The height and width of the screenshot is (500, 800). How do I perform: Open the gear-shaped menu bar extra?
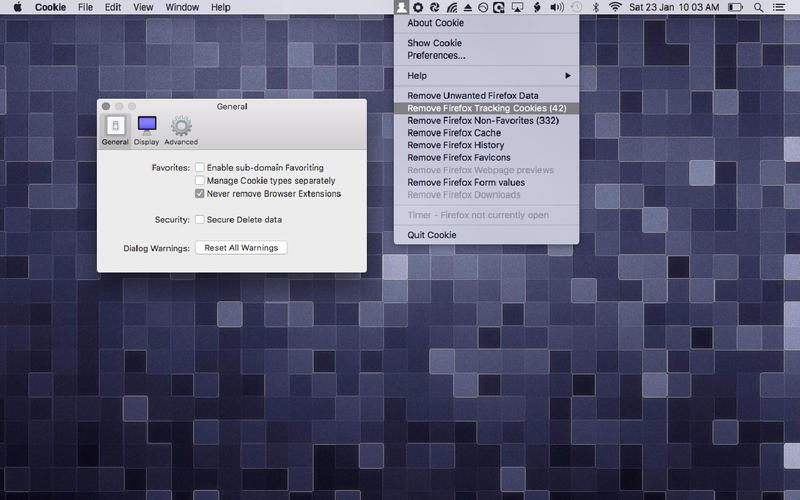coord(418,7)
